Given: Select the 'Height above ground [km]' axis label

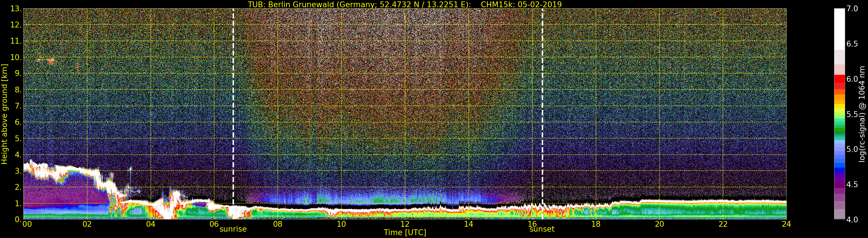Looking at the screenshot, I should pyautogui.click(x=4, y=114).
